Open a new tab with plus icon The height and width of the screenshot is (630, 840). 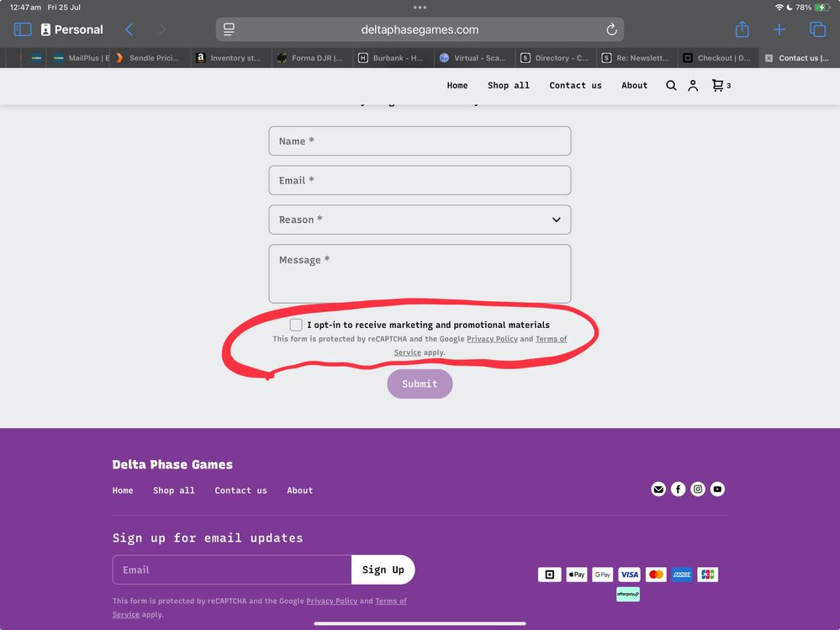click(779, 29)
